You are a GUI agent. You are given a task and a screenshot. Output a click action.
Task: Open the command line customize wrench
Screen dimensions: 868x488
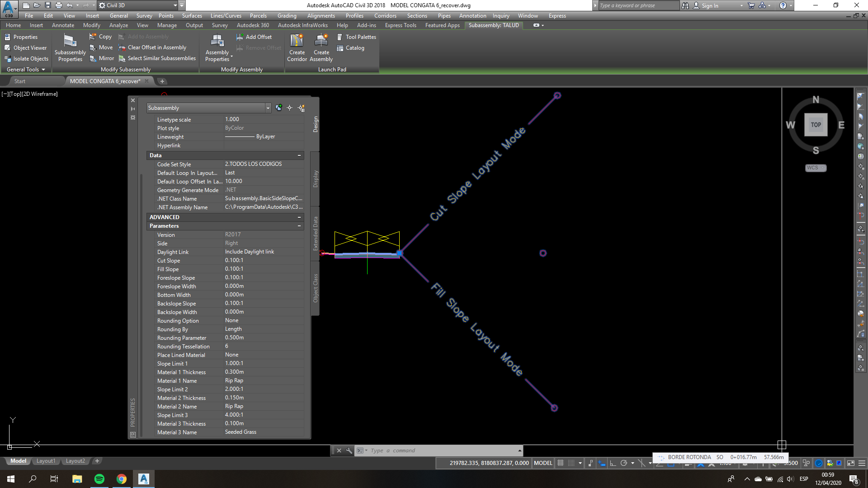click(x=349, y=450)
